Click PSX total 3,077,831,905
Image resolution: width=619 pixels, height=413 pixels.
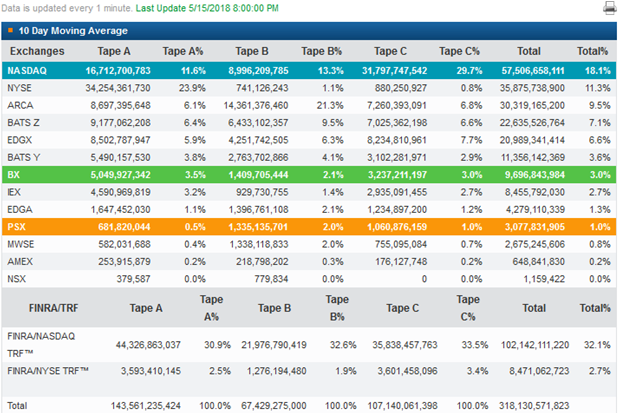535,227
